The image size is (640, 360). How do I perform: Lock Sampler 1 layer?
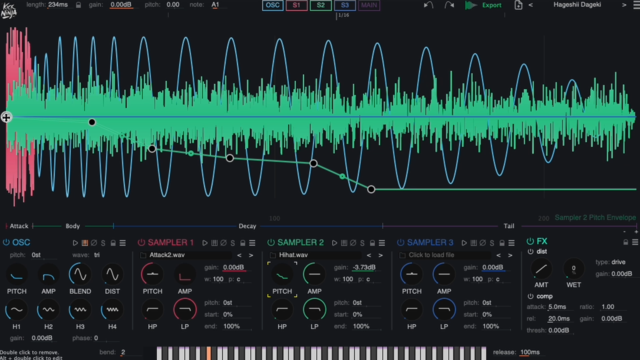[x=242, y=243]
